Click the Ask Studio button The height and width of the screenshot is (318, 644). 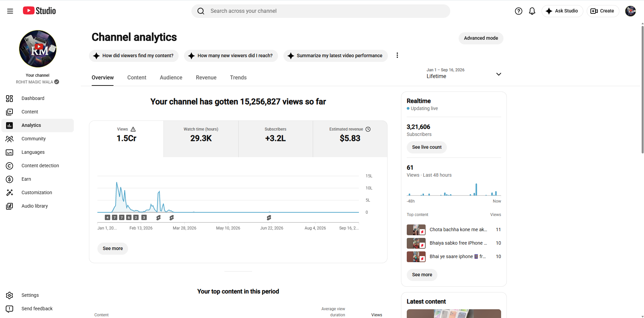pos(562,11)
